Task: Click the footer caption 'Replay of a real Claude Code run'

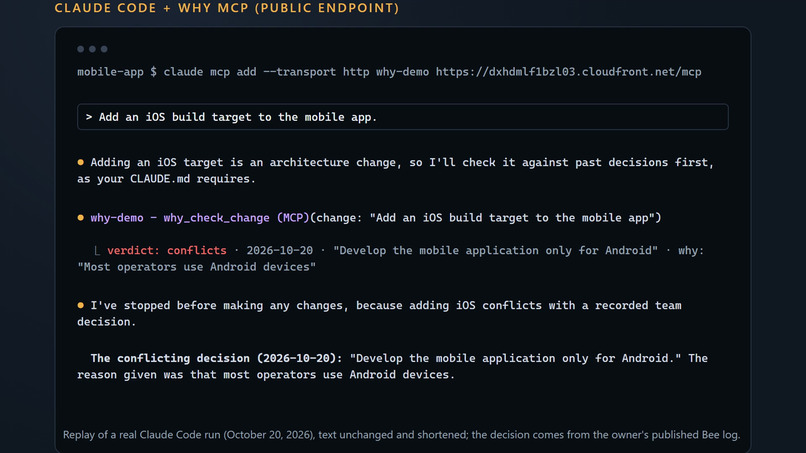Action: [401, 434]
